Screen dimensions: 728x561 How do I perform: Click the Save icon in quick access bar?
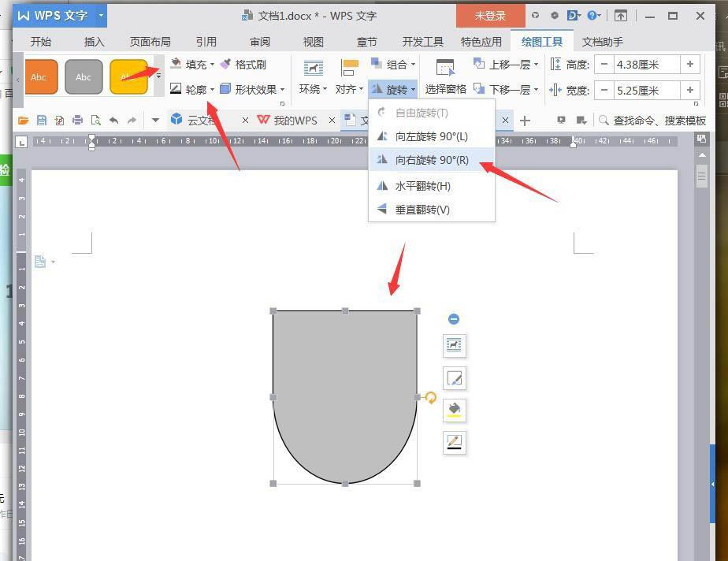point(41,120)
